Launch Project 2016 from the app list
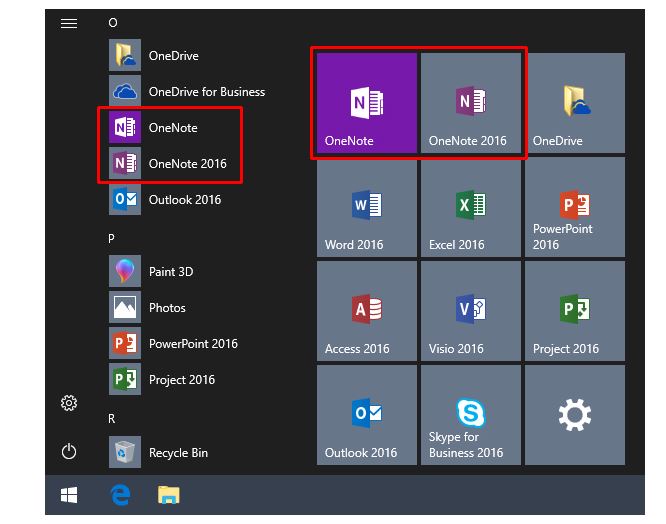The width and height of the screenshot is (666, 524). click(x=162, y=380)
